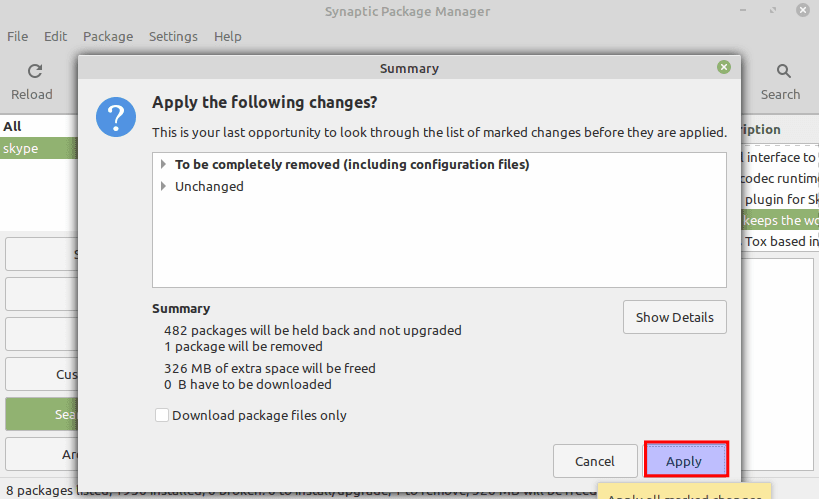Screen dimensions: 819x499
Task: Close the Summary dialog with green X
Action: pos(723,68)
